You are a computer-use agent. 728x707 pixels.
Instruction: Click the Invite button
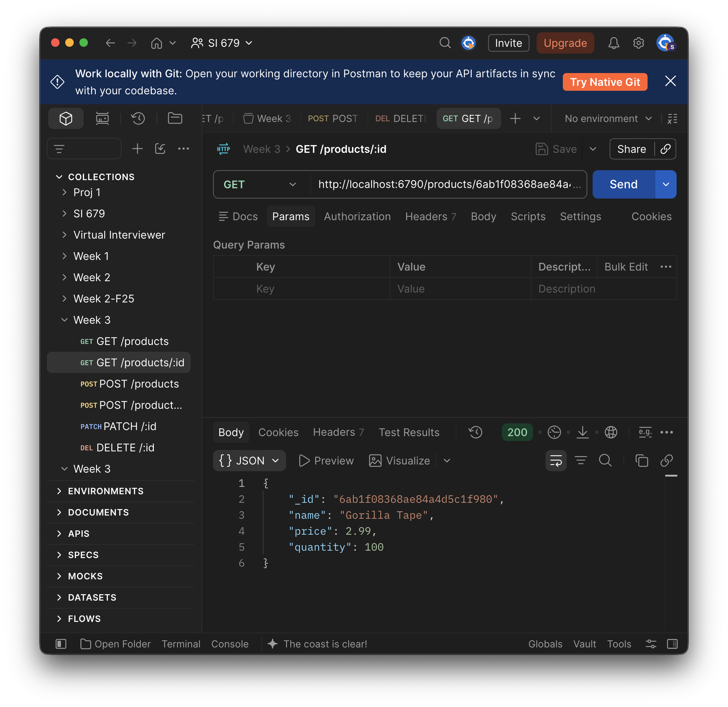coord(509,43)
